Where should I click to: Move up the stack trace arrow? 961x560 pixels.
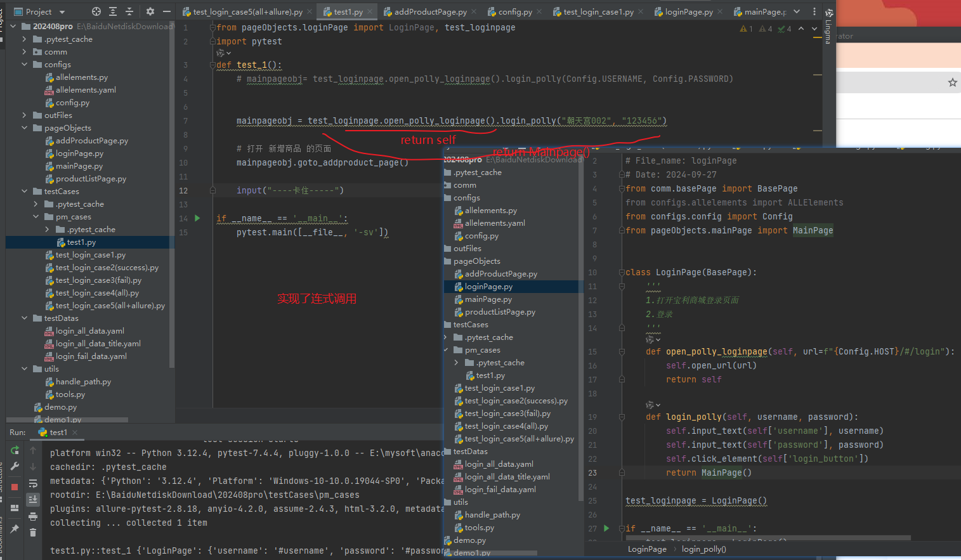tap(33, 450)
